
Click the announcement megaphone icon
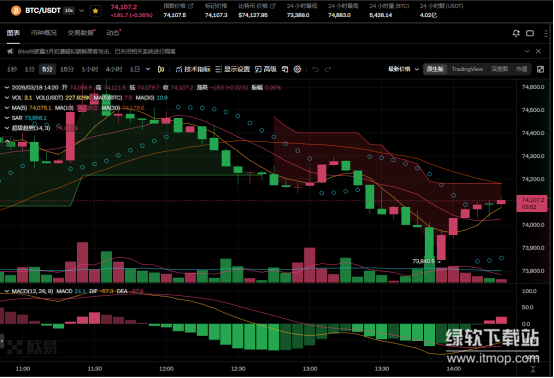[x=10, y=52]
